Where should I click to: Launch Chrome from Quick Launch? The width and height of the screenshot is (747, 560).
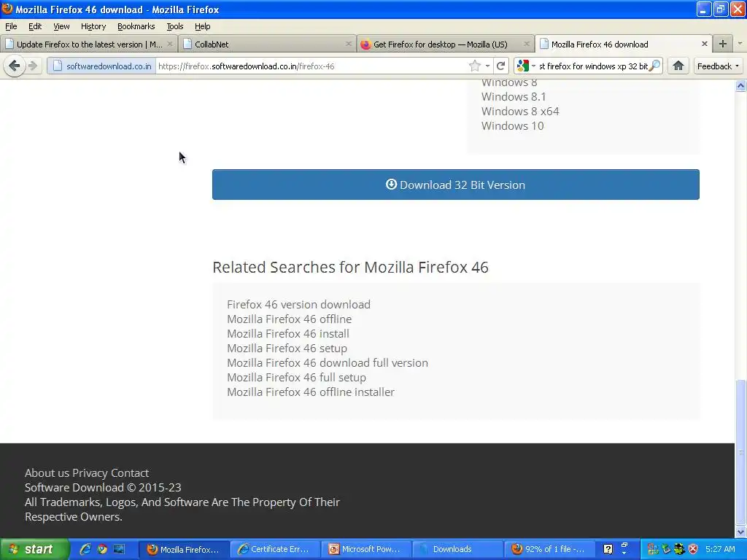pos(102,549)
